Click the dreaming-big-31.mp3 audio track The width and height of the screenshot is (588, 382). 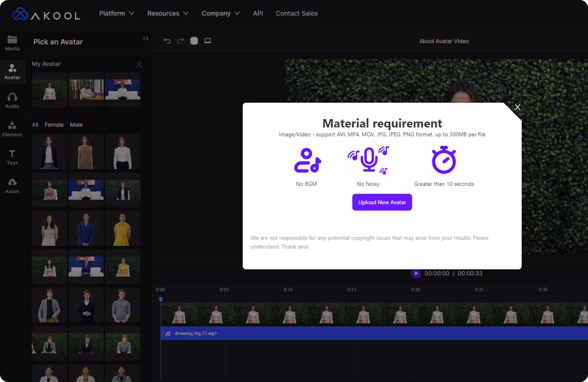pos(374,334)
